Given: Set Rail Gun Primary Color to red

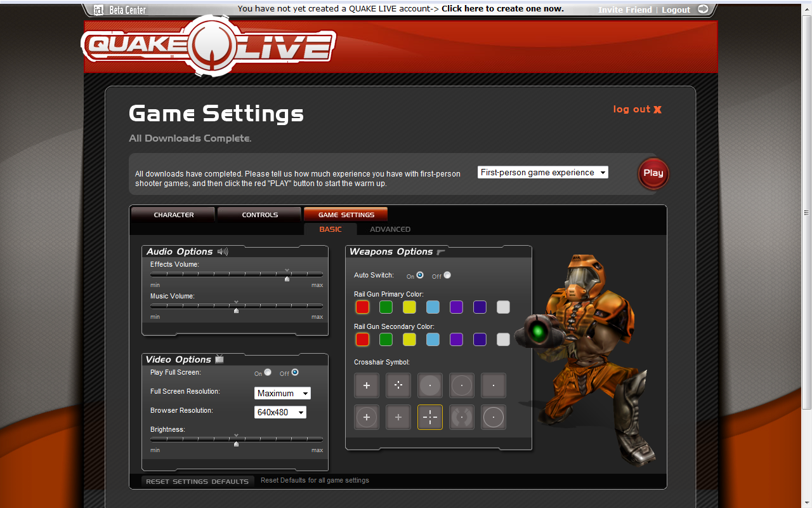Looking at the screenshot, I should click(362, 307).
